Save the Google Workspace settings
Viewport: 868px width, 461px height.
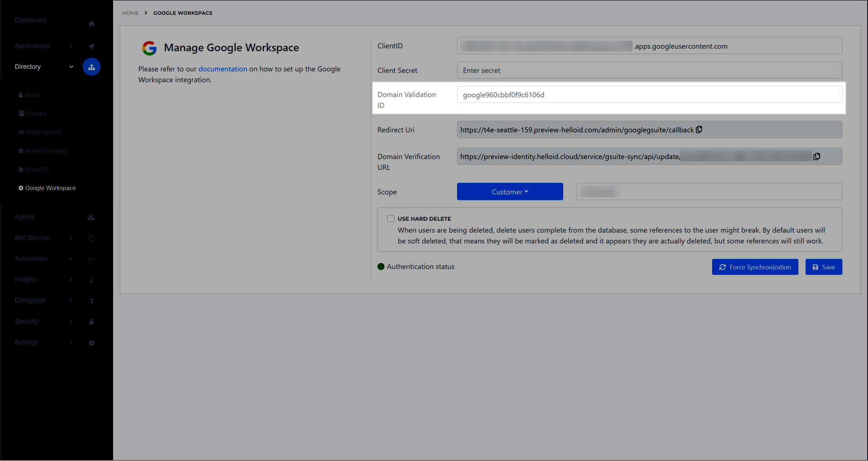click(824, 267)
